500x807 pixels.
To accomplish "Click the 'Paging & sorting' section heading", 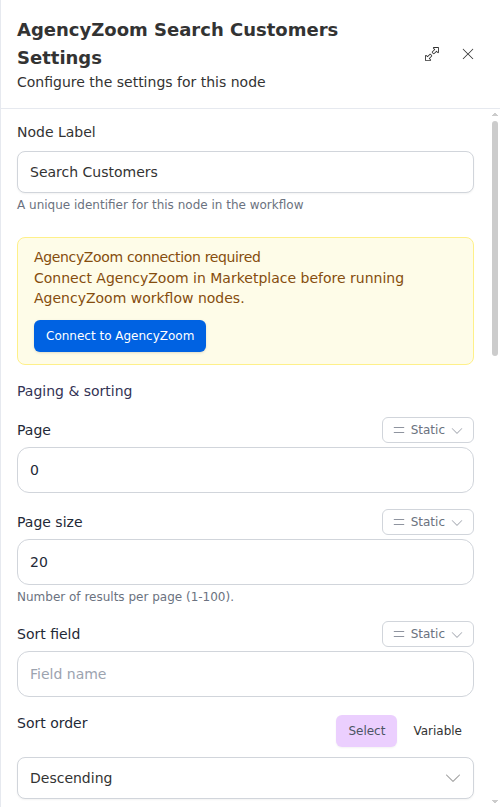I will point(75,391).
